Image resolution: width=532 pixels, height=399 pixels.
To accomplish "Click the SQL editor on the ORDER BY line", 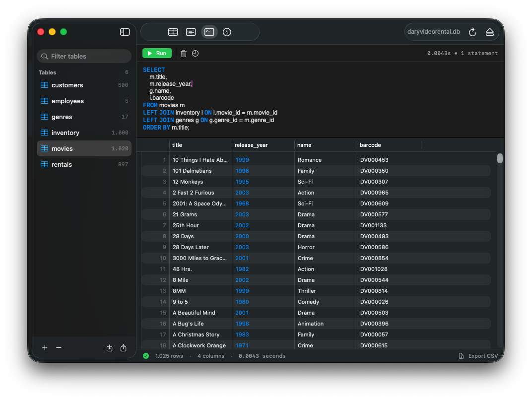I will click(x=166, y=128).
